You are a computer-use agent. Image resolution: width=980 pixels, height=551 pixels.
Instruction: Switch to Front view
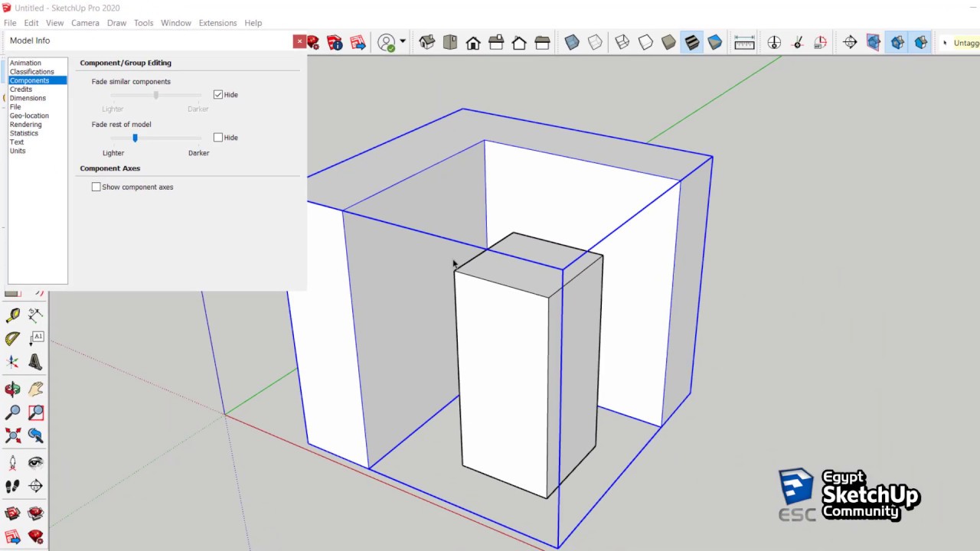click(473, 43)
